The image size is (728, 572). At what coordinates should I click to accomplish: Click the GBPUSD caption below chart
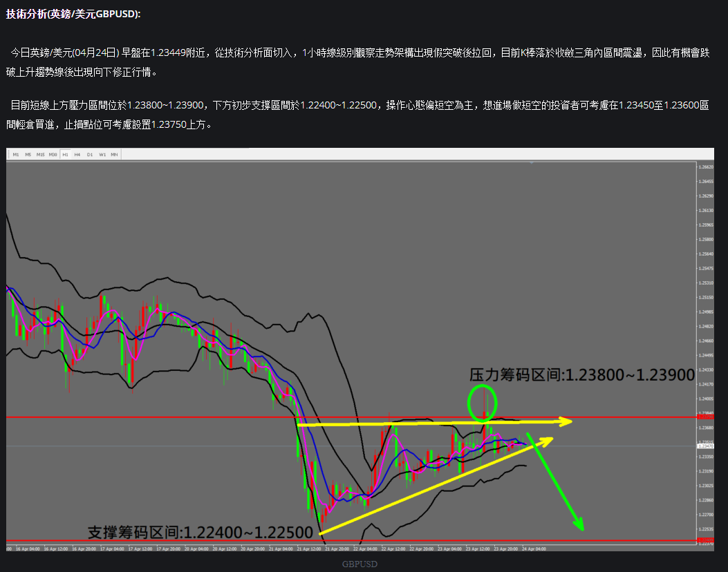pos(360,564)
